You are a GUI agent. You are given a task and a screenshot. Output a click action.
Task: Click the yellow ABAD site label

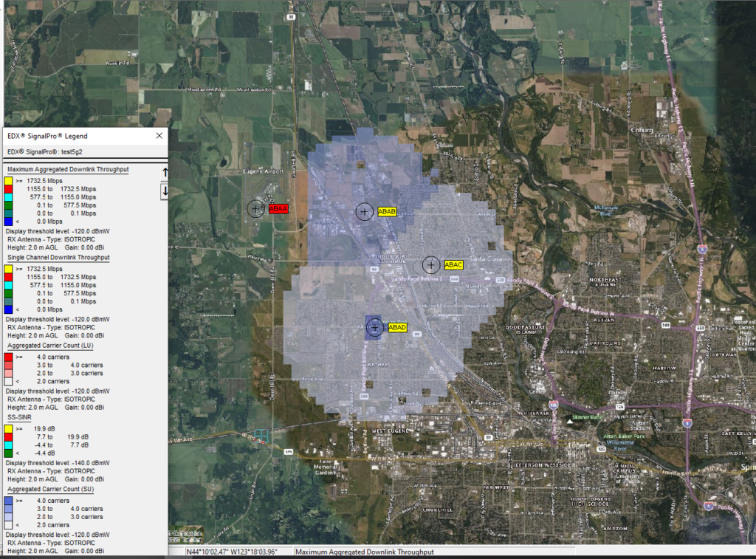397,327
